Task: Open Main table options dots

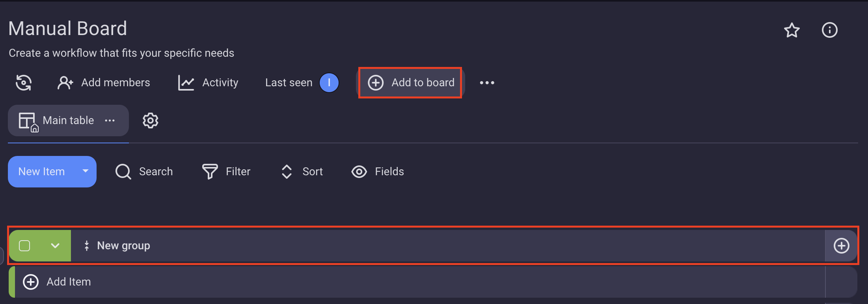Action: click(110, 120)
